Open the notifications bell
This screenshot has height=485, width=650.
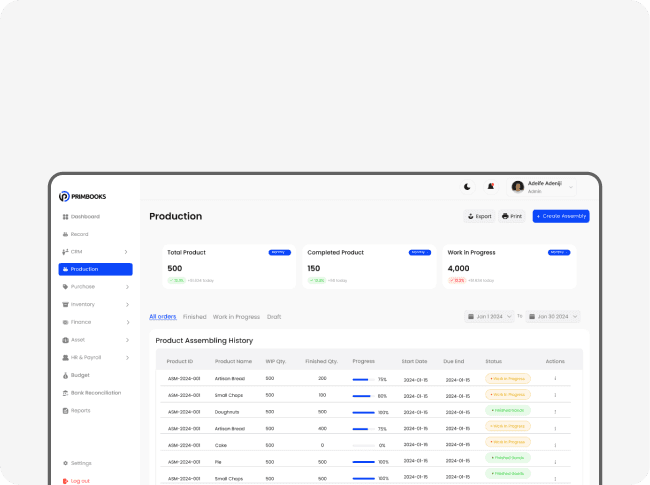tap(491, 187)
